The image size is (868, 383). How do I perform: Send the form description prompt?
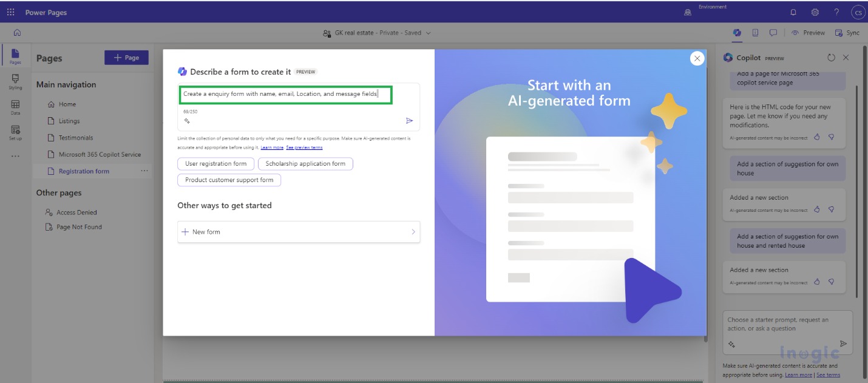click(x=409, y=121)
